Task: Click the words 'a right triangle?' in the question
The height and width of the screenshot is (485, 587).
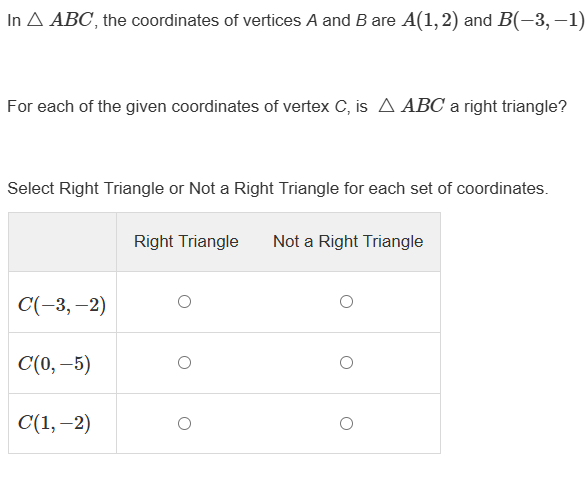Action: click(x=508, y=107)
